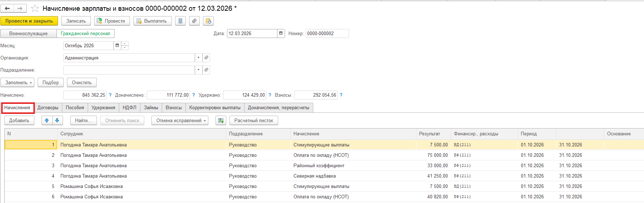Click the green table settings icon
Viewport: 644px width, 203px height.
pos(221,121)
